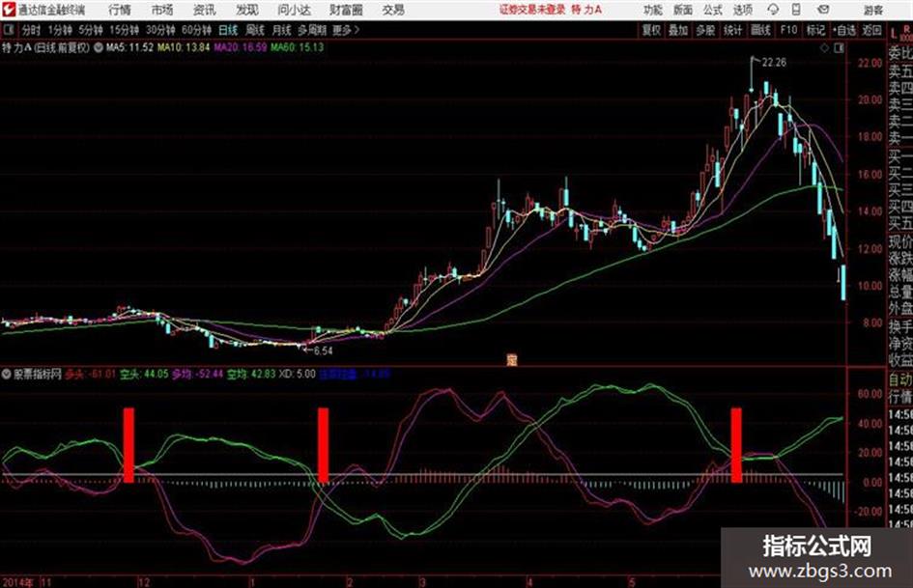The height and width of the screenshot is (588, 913).
Task: Open the 市场 menu
Action: [x=162, y=10]
